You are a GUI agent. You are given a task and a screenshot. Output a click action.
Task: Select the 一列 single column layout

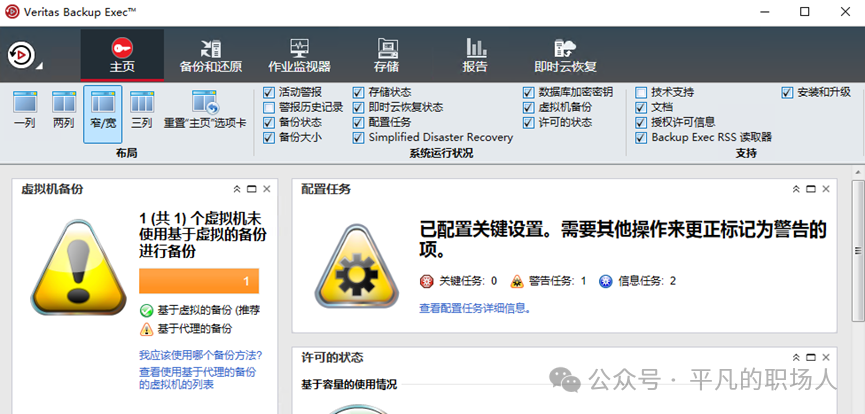[25, 112]
